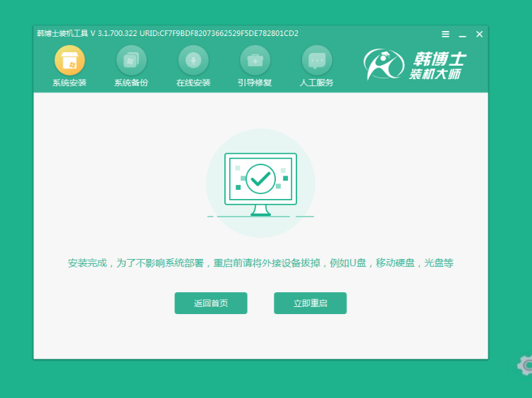Click the 安装完成 notice message text
Image resolution: width=532 pixels, height=398 pixels.
(260, 263)
